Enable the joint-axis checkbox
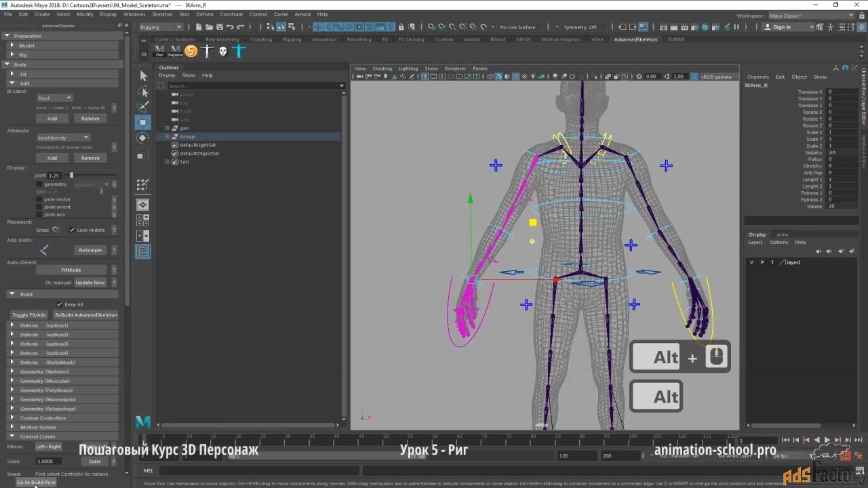The height and width of the screenshot is (488, 868). tap(39, 214)
